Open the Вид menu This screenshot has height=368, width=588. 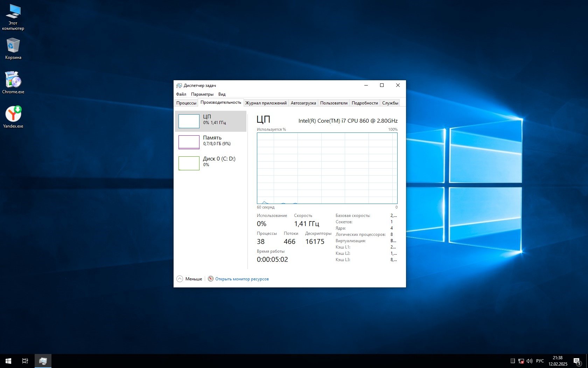[222, 94]
